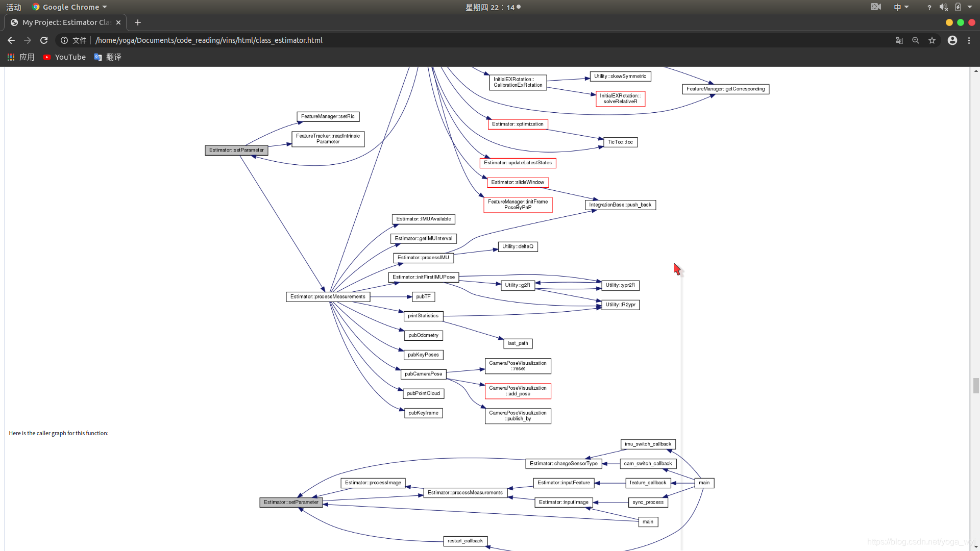
Task: Bookmark this page with the star
Action: tap(932, 40)
